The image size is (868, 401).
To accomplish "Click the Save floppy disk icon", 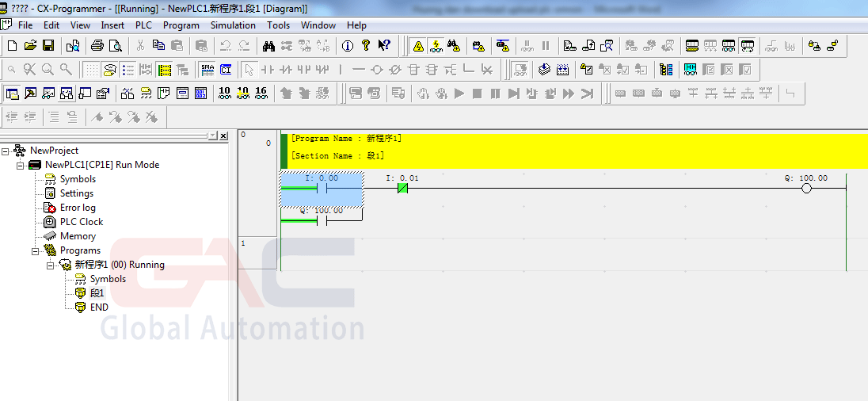I will [x=48, y=45].
